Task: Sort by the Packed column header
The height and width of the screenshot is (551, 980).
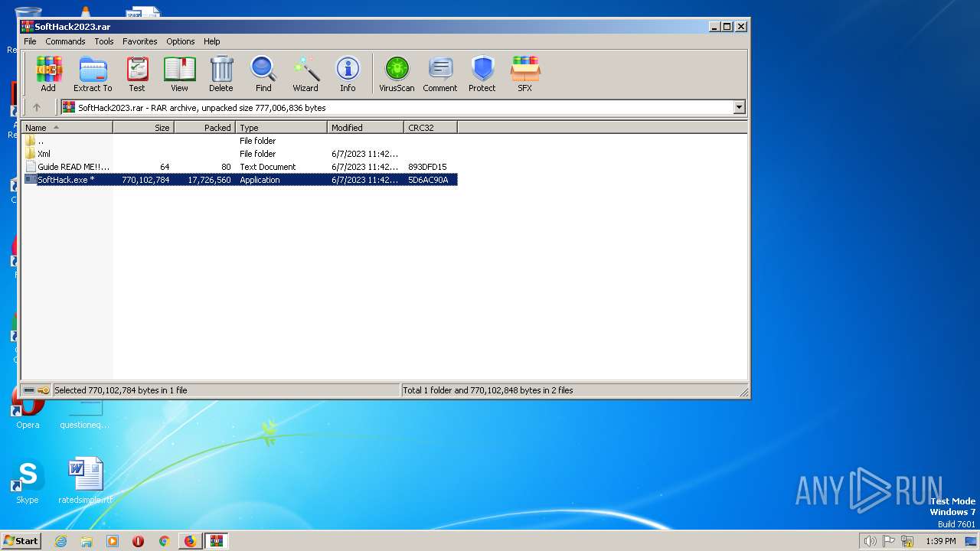Action: point(205,128)
